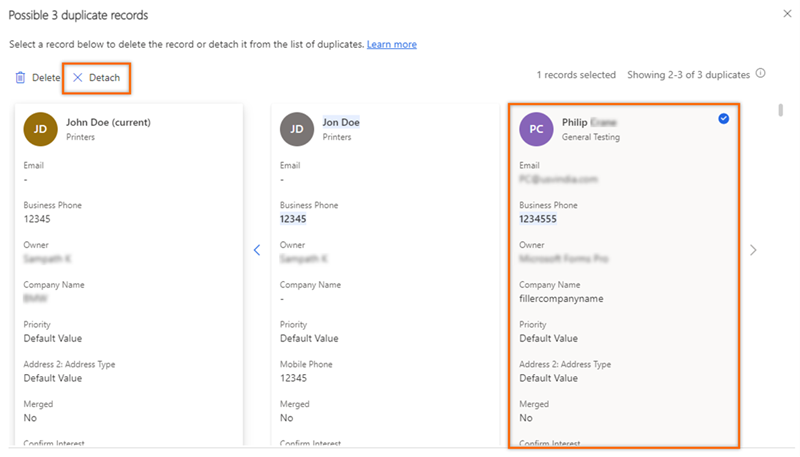Image resolution: width=800 pixels, height=457 pixels.
Task: Select the John Doe JD avatar
Action: [40, 129]
